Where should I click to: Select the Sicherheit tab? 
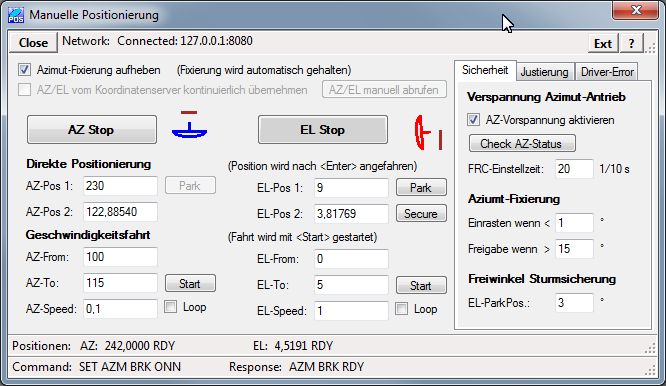tap(485, 70)
